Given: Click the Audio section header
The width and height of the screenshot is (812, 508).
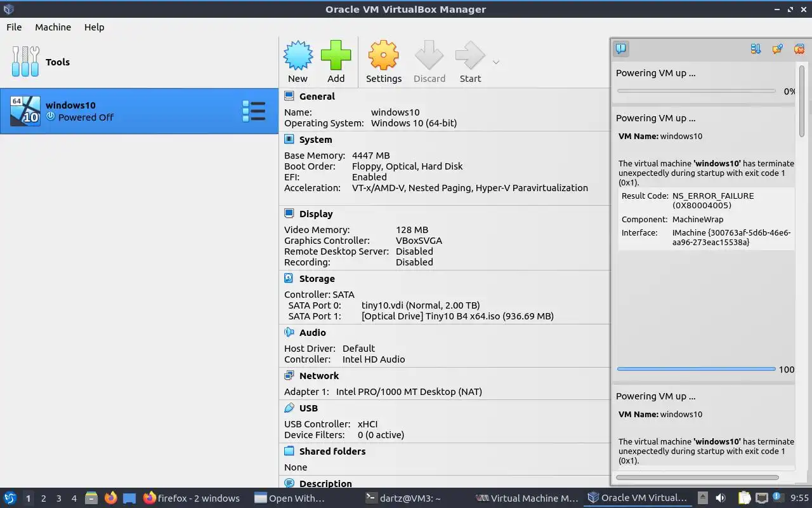Looking at the screenshot, I should [x=312, y=333].
